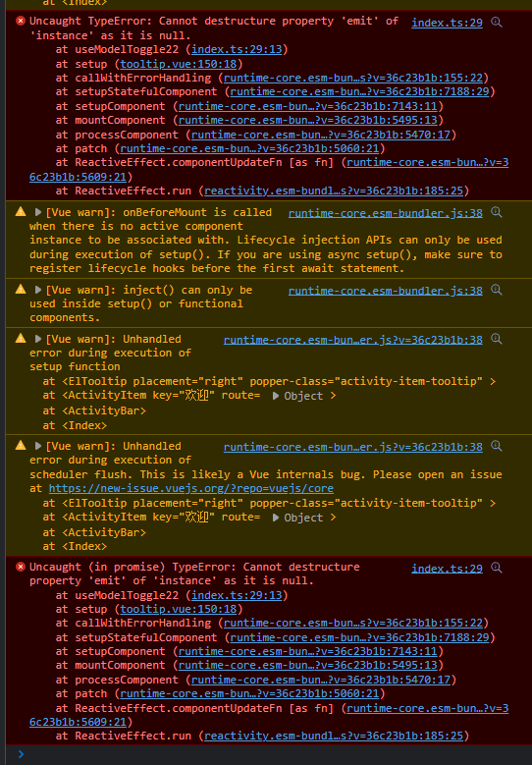This screenshot has height=765, width=532.
Task: Open tooltip.vue:150:18 link in first stack trace
Action: pyautogui.click(x=178, y=64)
